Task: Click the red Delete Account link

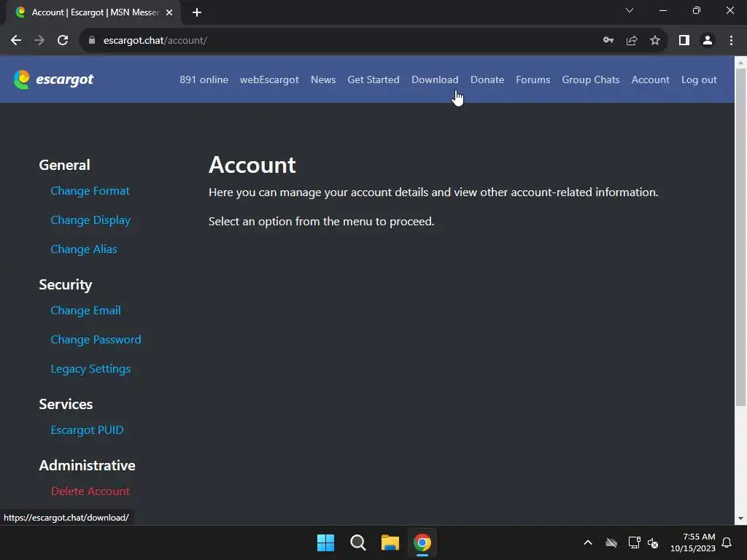Action: [90, 491]
